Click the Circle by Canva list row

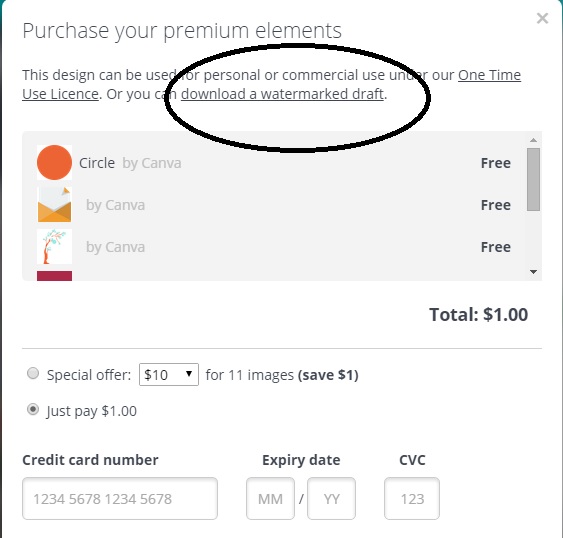(274, 163)
